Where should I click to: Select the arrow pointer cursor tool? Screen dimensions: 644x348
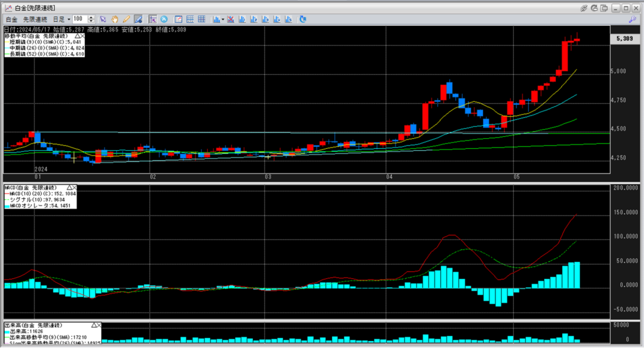(x=103, y=19)
